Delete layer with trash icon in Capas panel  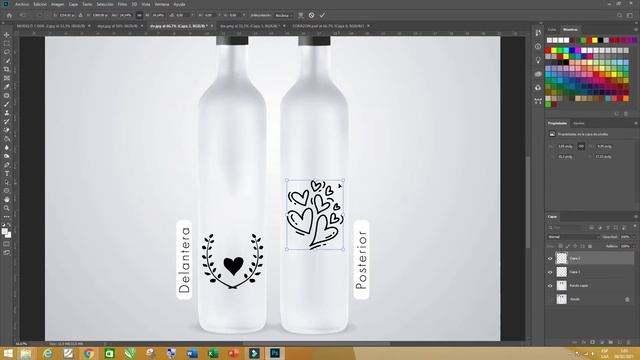coord(629,342)
